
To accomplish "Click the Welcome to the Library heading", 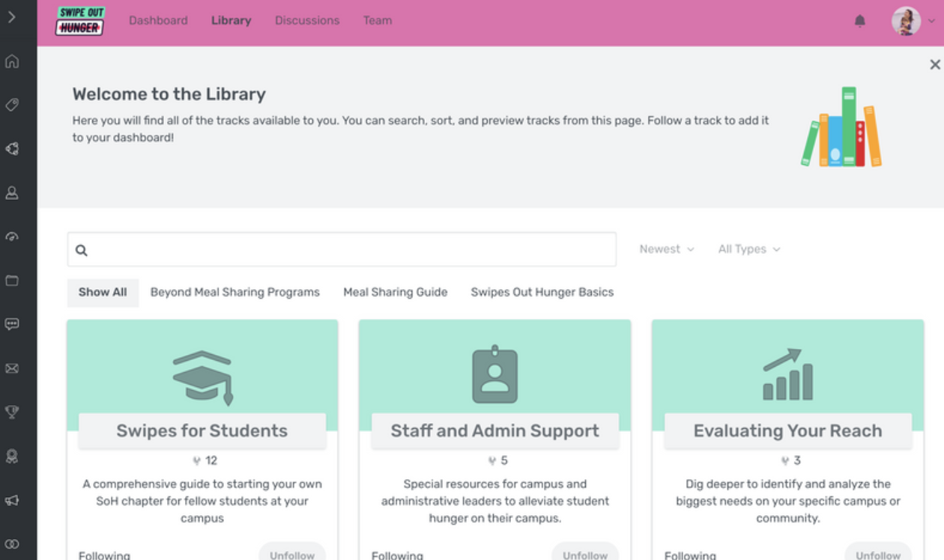I will click(169, 94).
